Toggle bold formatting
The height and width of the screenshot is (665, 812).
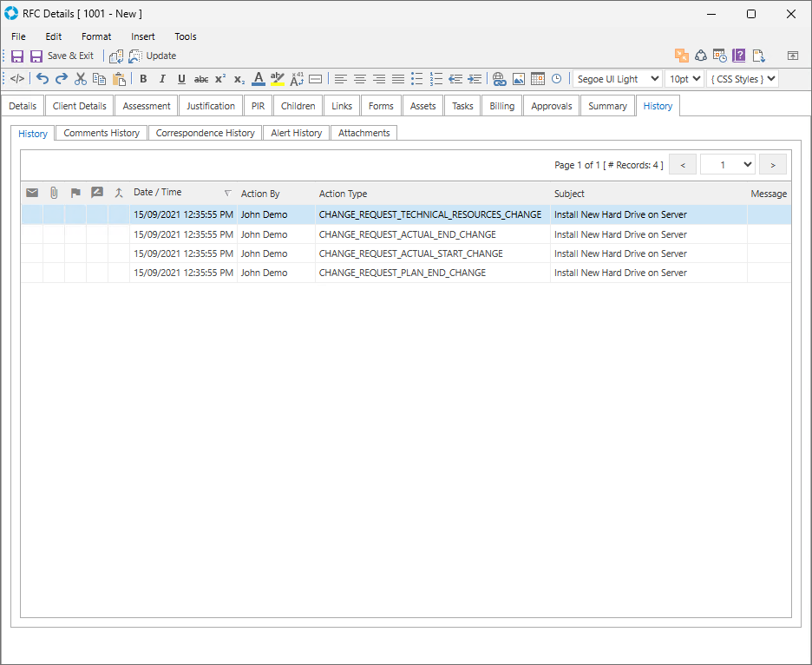tap(143, 79)
